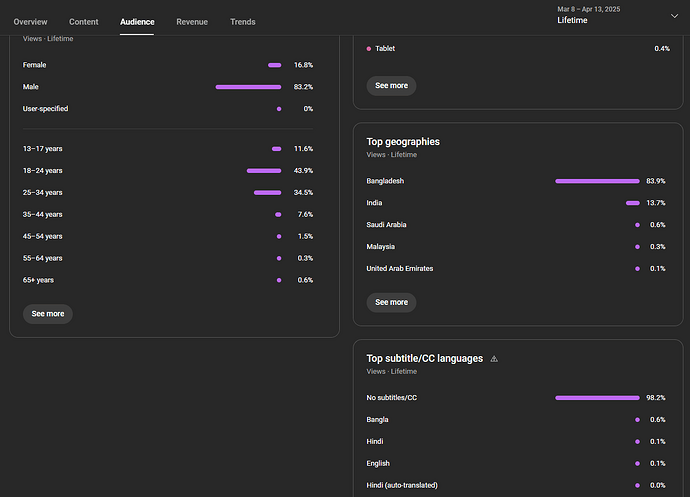This screenshot has width=690, height=497.
Task: Click the 25–34 years bar
Action: [x=268, y=192]
